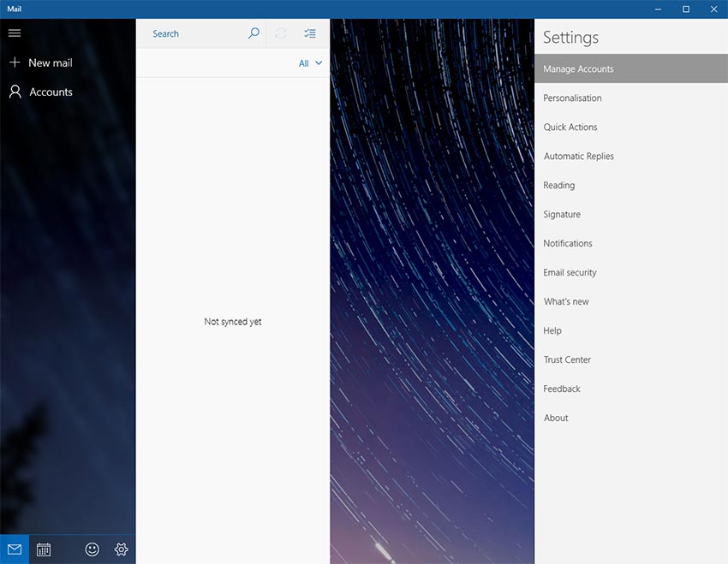Open Reading settings

pos(631,185)
